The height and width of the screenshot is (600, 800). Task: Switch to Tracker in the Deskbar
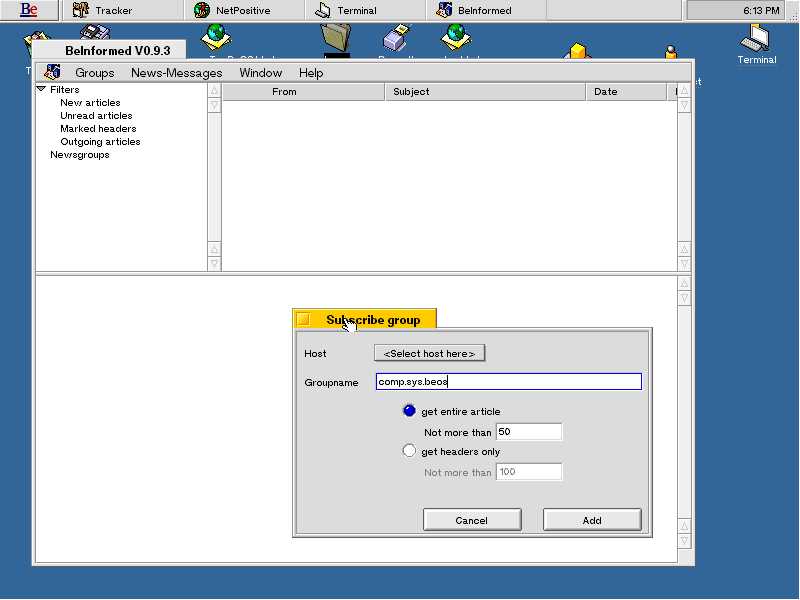pyautogui.click(x=122, y=10)
